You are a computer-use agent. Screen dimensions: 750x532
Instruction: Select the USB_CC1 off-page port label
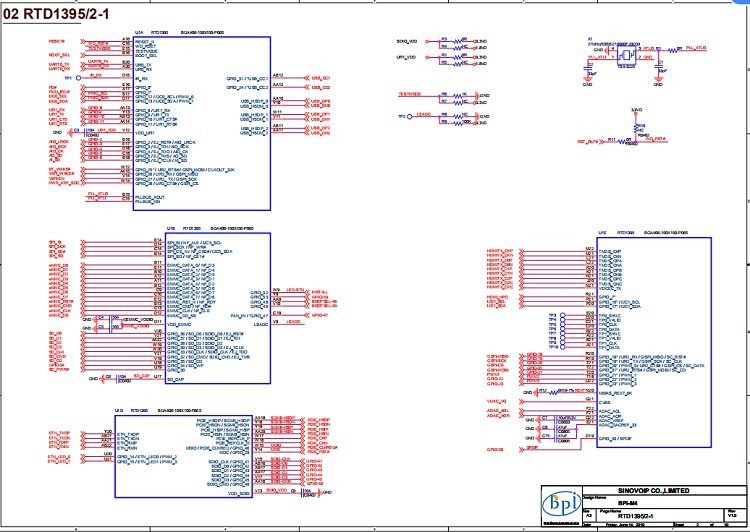click(x=320, y=78)
